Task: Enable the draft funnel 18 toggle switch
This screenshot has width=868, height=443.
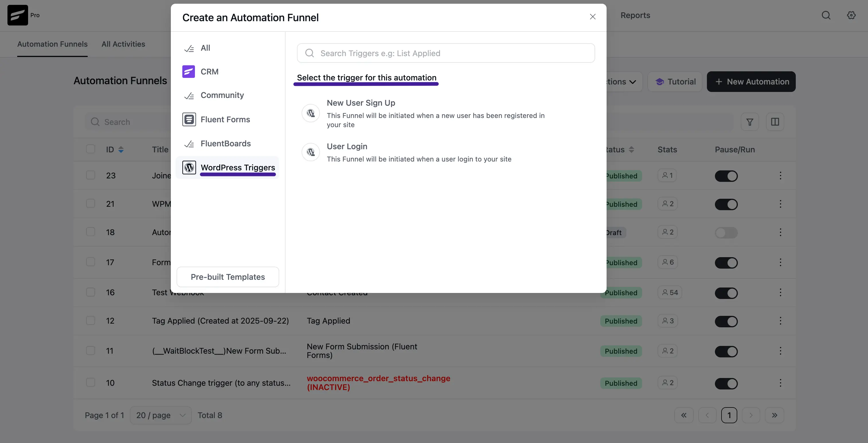Action: click(x=726, y=233)
